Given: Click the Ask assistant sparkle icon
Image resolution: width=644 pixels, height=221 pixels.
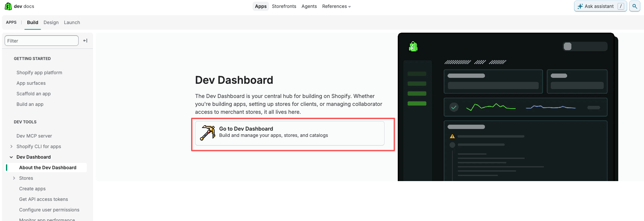Looking at the screenshot, I should click(x=580, y=6).
